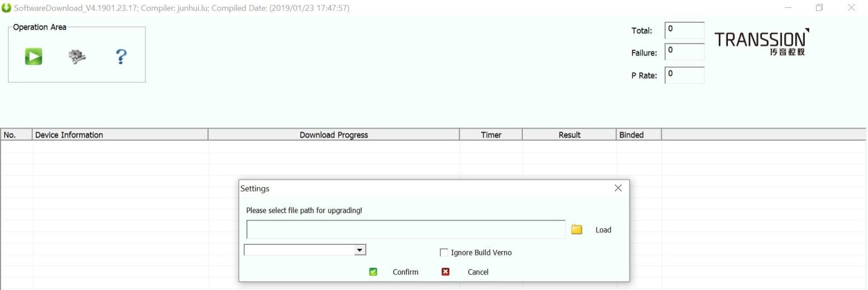This screenshot has width=868, height=290.
Task: Click the Transsion logo
Action: tap(761, 42)
